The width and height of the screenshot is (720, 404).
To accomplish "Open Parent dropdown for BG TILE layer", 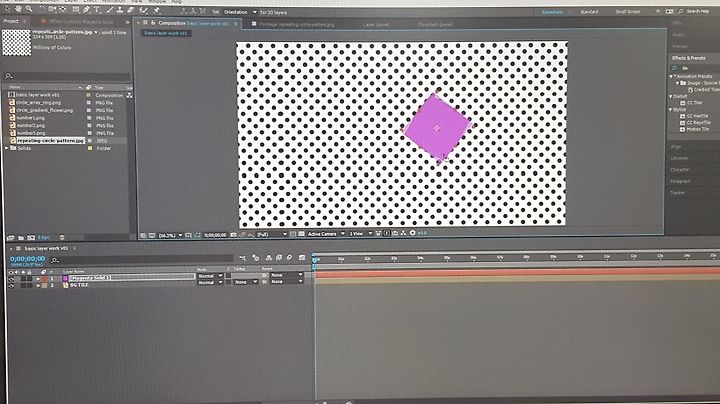I will tap(287, 282).
